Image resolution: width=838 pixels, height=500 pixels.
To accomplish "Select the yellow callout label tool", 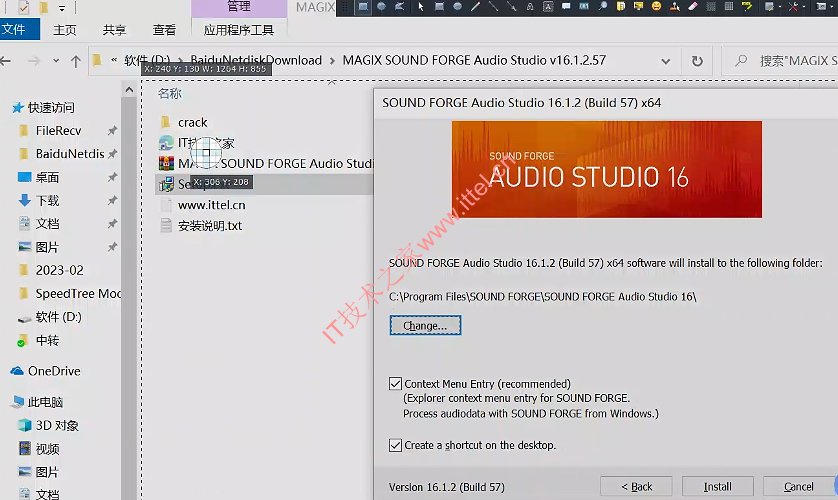I will click(x=639, y=6).
